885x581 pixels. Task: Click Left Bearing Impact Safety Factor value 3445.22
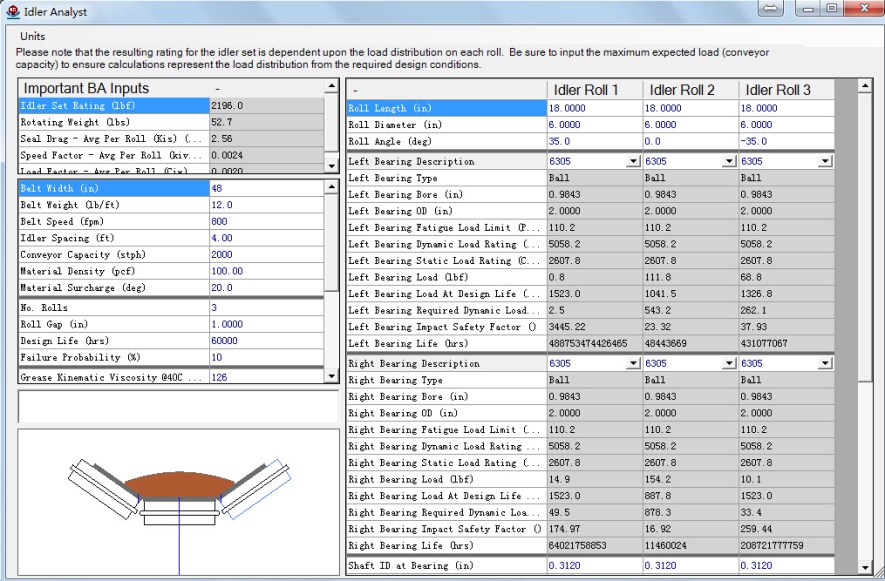594,327
